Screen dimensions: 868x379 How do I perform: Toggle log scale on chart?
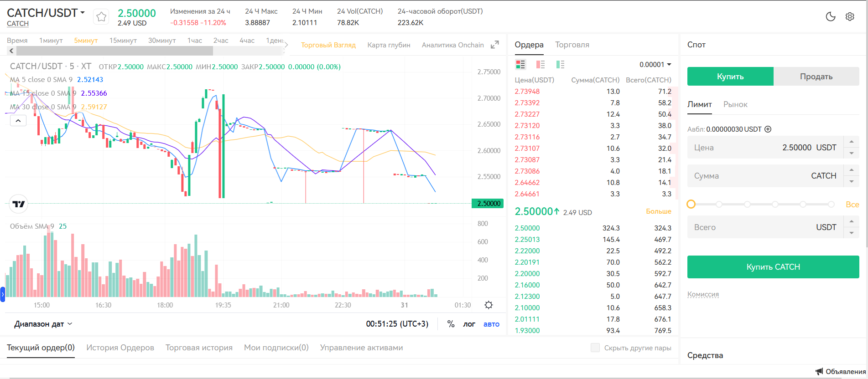pyautogui.click(x=469, y=324)
